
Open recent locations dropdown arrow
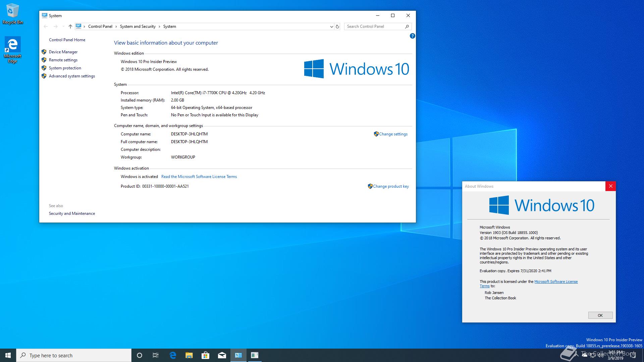pyautogui.click(x=63, y=26)
